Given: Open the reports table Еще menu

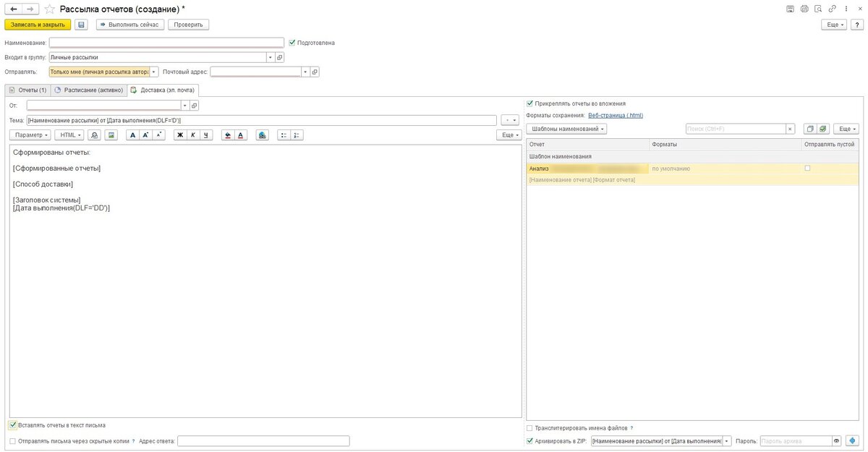Looking at the screenshot, I should [846, 129].
